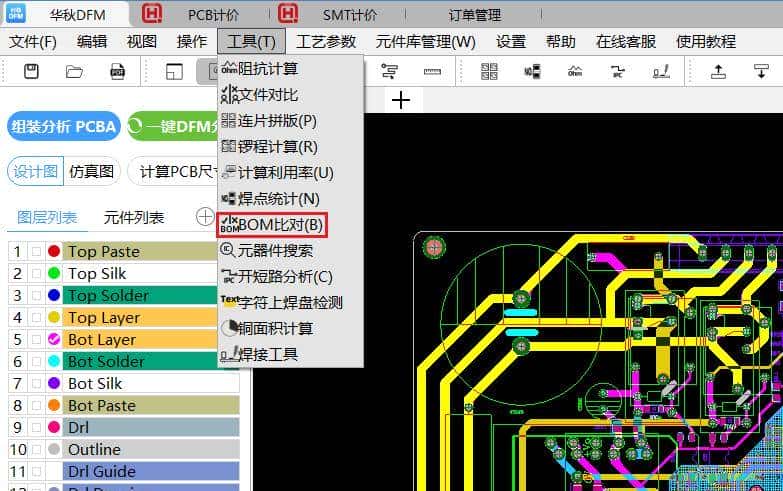Open the 视图 menu
This screenshot has width=783, height=491.
click(142, 41)
